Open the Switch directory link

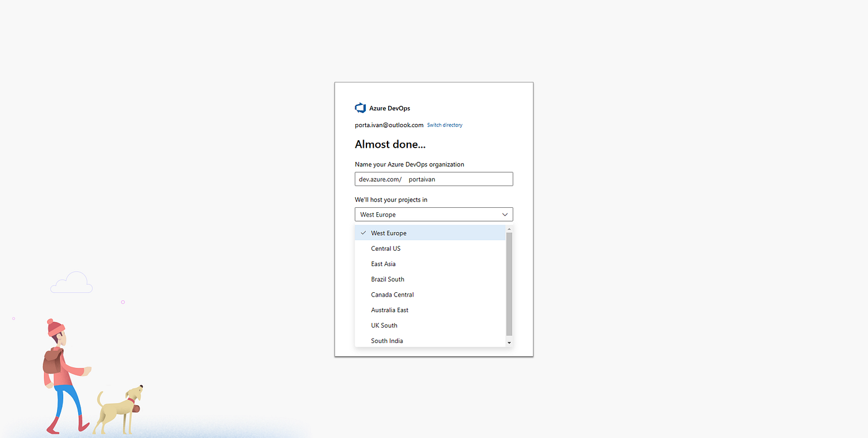(x=444, y=125)
